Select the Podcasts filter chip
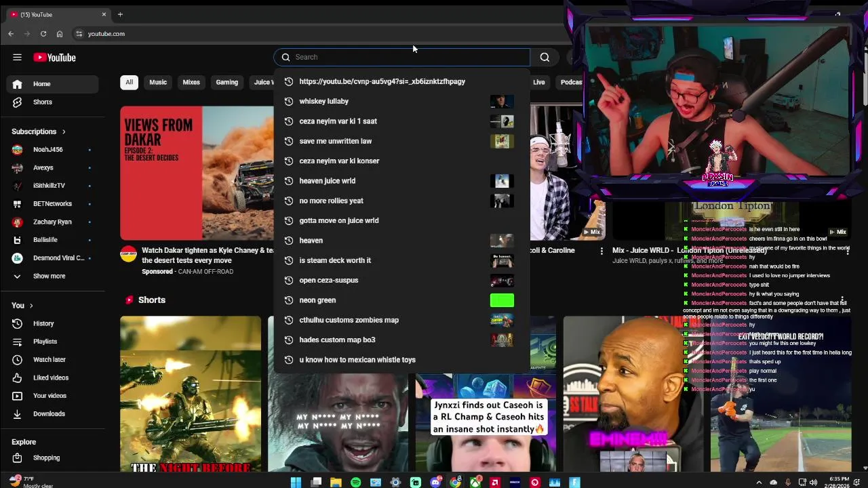The image size is (868, 488). coord(571,82)
